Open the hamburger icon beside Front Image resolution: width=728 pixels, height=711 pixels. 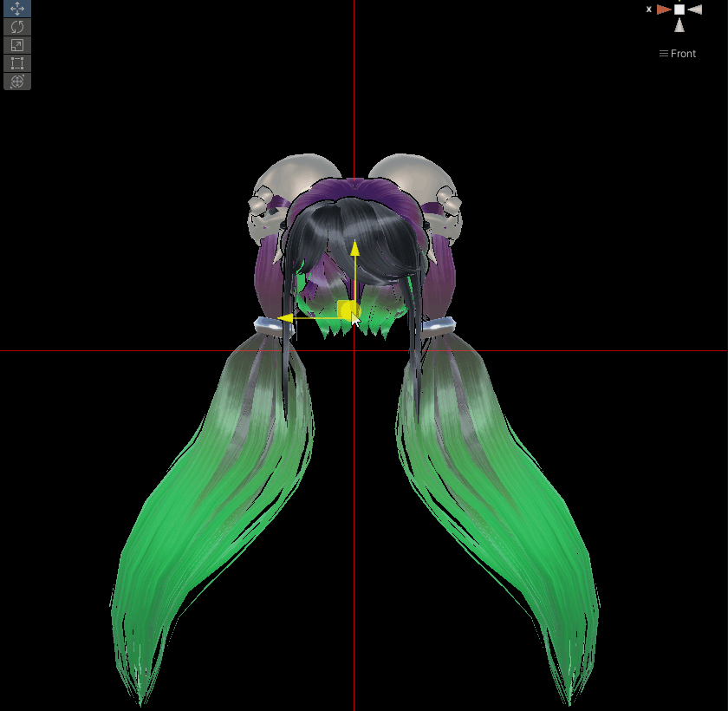664,54
